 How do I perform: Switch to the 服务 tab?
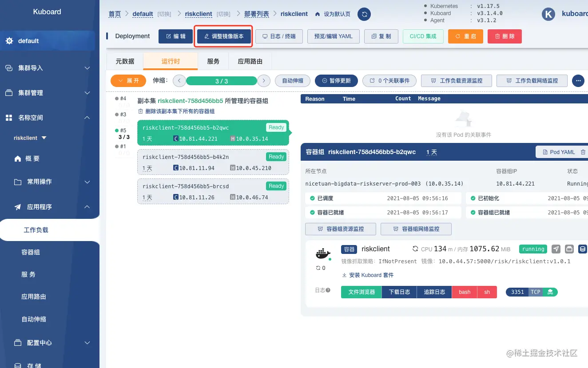point(213,61)
